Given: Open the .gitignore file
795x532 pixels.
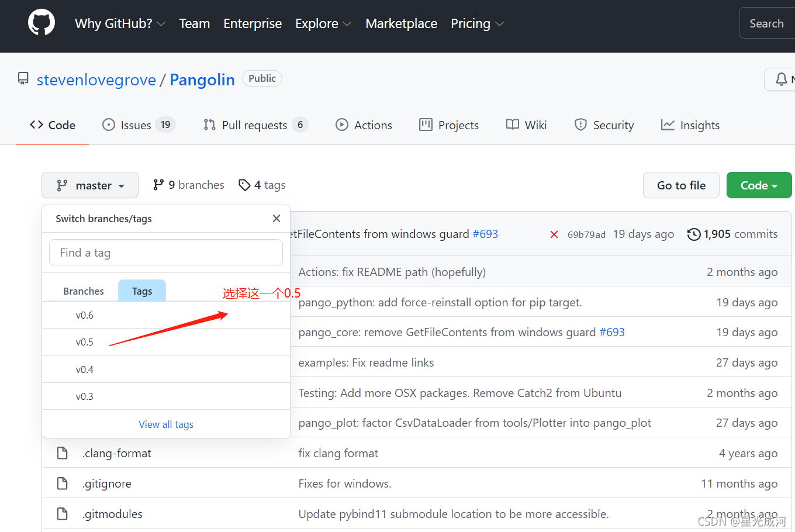Looking at the screenshot, I should [107, 483].
